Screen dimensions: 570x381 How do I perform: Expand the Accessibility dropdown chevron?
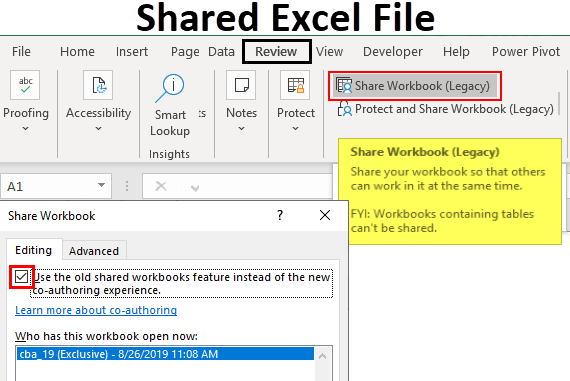coord(99,128)
